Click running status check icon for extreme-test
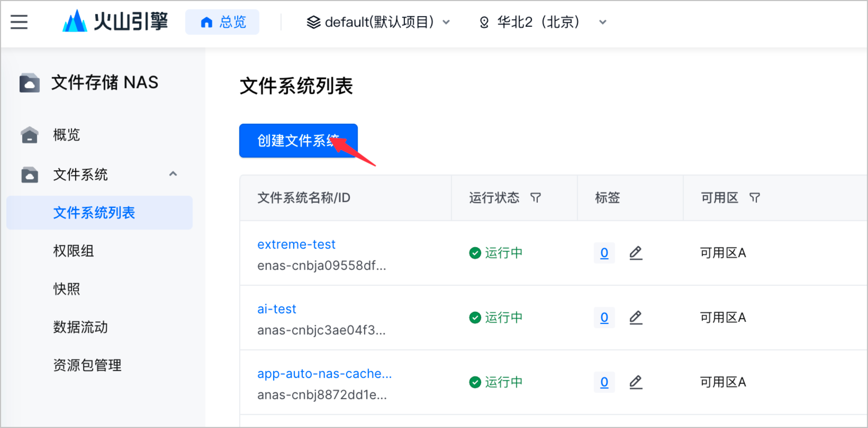The width and height of the screenshot is (868, 428). pyautogui.click(x=475, y=253)
